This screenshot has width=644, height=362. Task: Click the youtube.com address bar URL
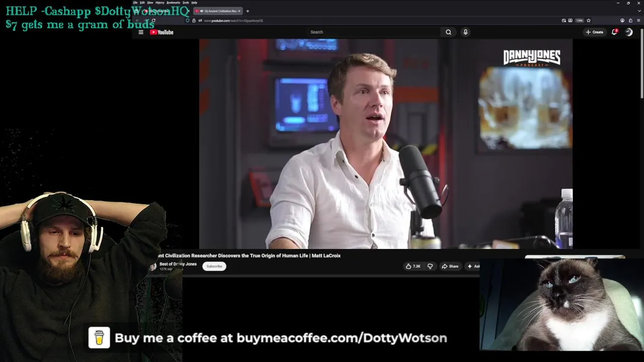[233, 21]
